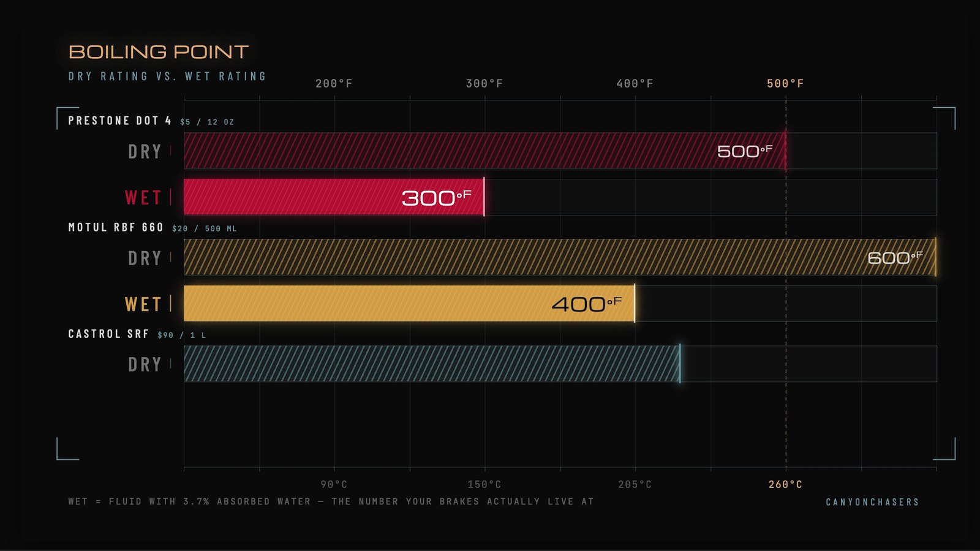The width and height of the screenshot is (980, 551).
Task: Click the teal Castrol SRF dry bar
Action: click(x=432, y=364)
